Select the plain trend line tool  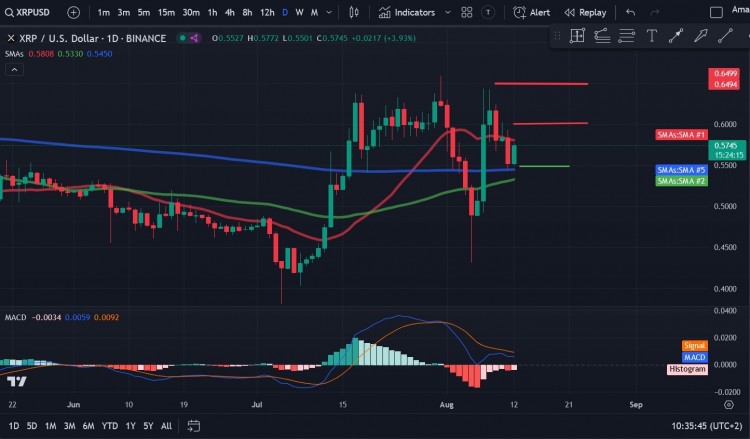(x=725, y=36)
